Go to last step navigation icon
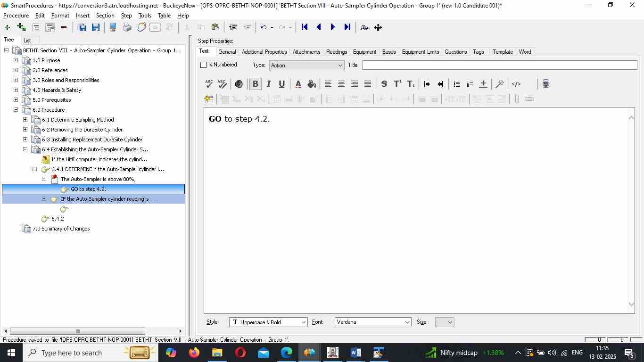This screenshot has height=362, width=644. (x=347, y=27)
